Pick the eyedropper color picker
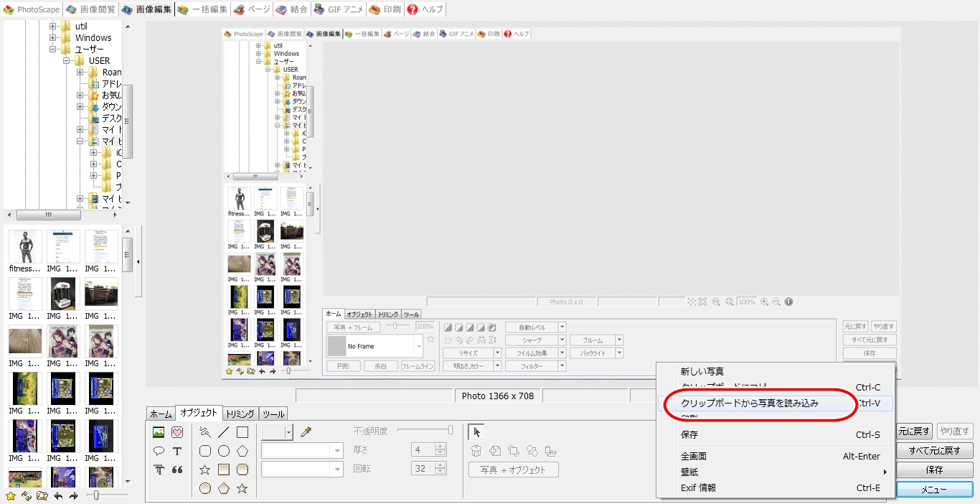This screenshot has height=504, width=980. (306, 431)
